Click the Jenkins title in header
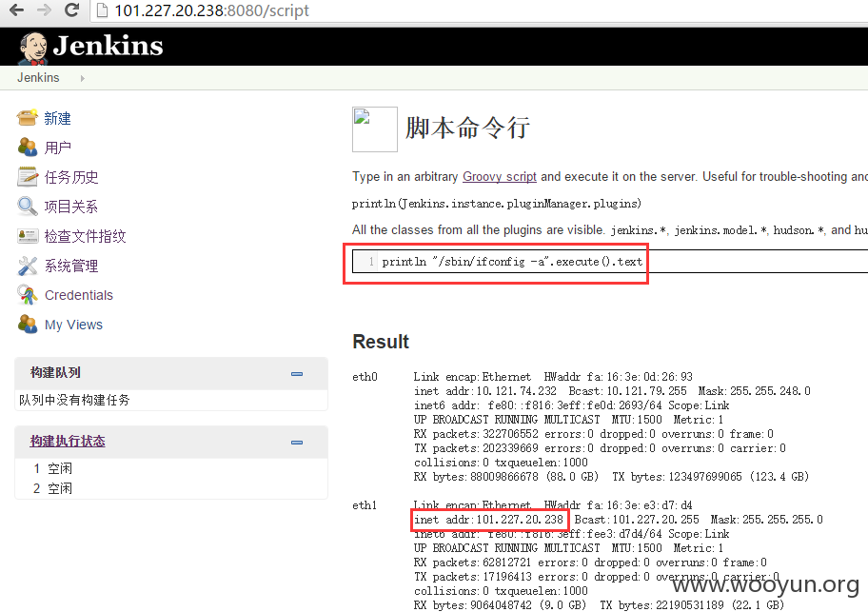 [x=108, y=46]
